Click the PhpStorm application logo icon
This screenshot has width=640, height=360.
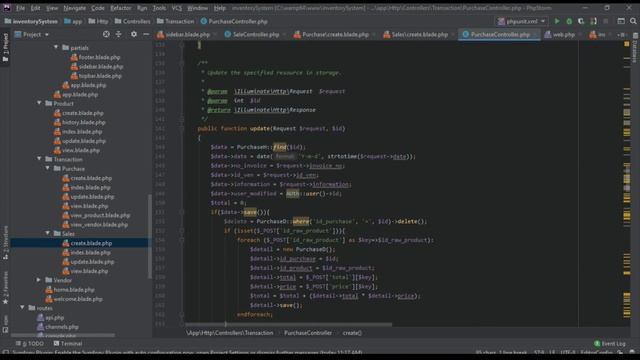[x=7, y=8]
